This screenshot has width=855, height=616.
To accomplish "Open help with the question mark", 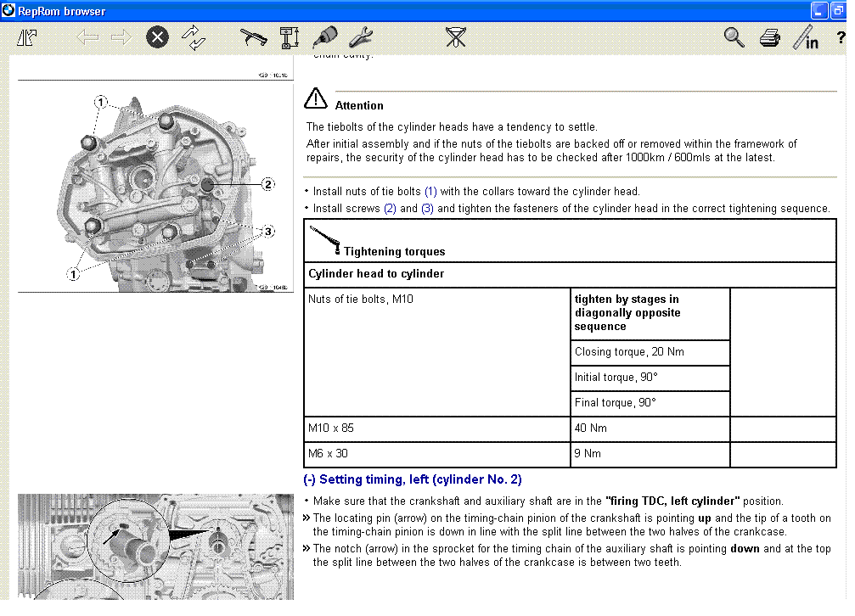I will coord(841,37).
